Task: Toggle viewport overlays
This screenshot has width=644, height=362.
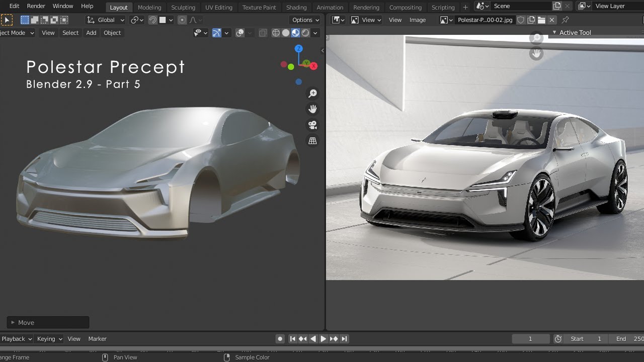Action: (240, 33)
